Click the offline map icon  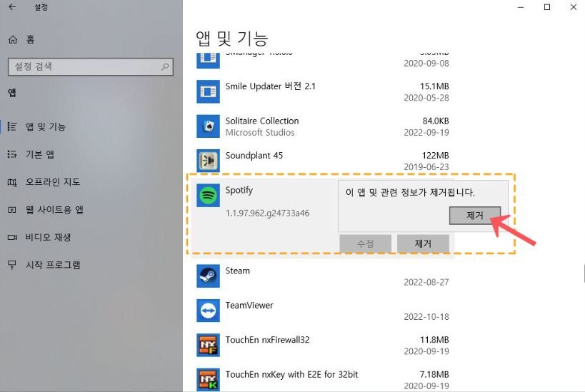[12, 182]
